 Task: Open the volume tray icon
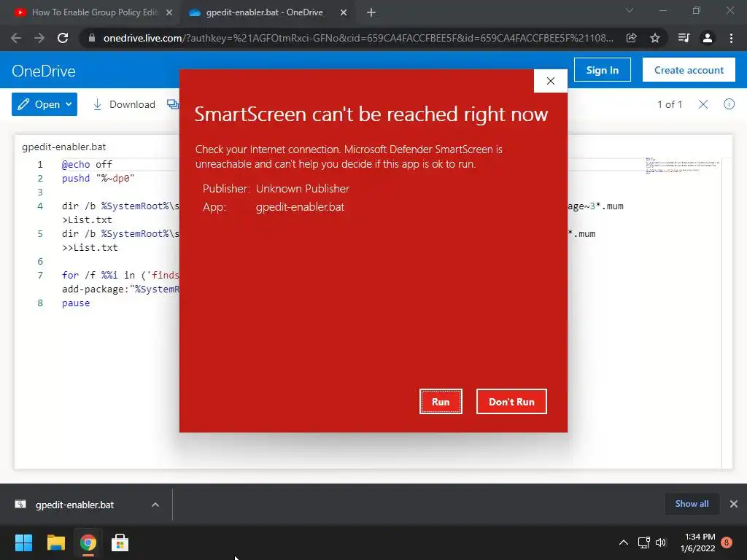coord(661,542)
